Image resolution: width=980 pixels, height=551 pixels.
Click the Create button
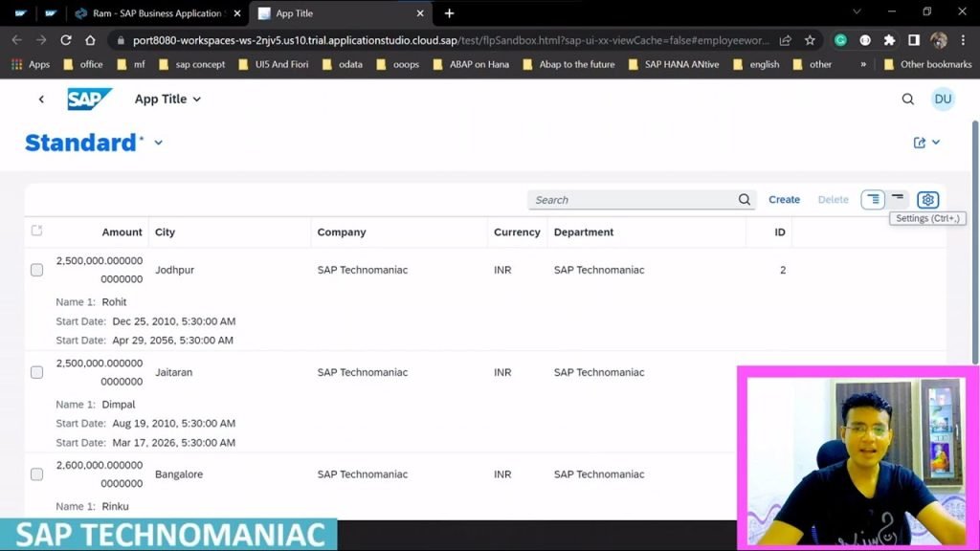[784, 199]
